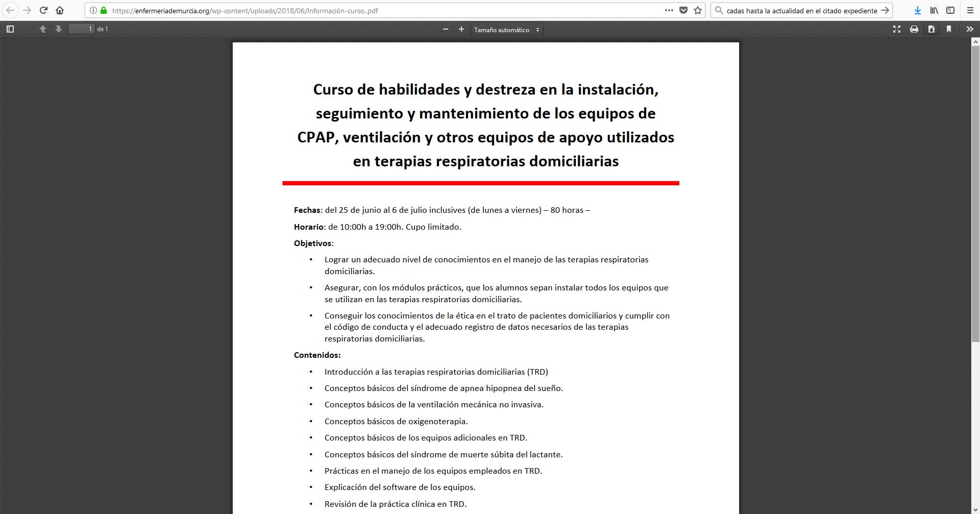Open the browser home page

click(60, 10)
